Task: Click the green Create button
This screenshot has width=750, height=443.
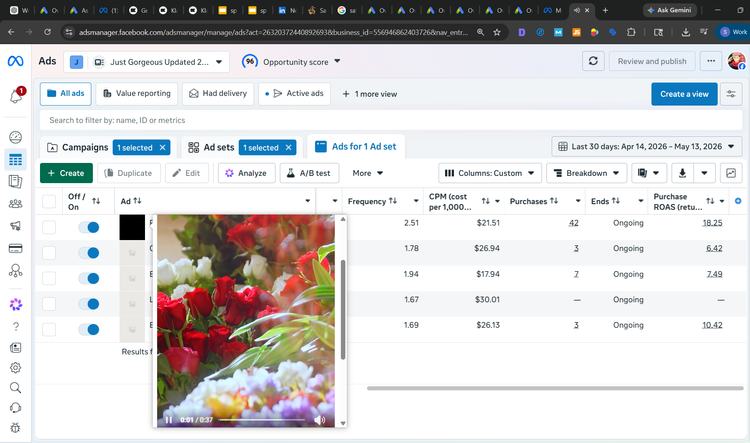Action: pyautogui.click(x=66, y=173)
